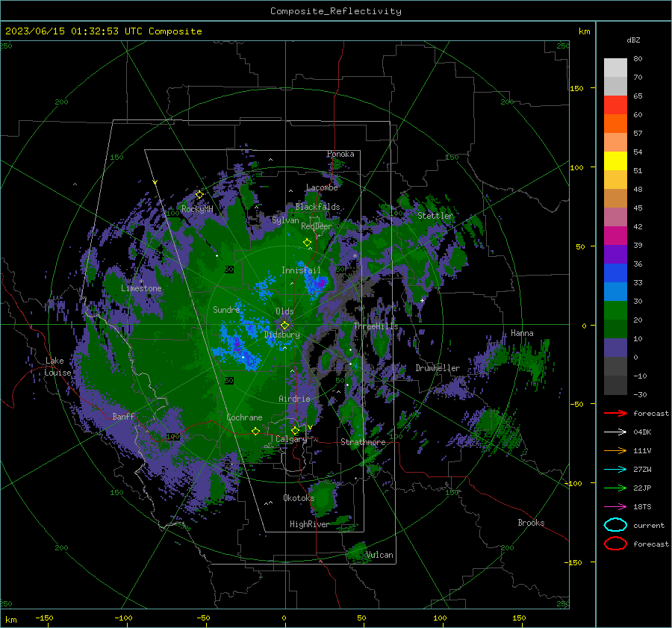This screenshot has height=628, width=672.
Task: Click the red 'forecast' ellipse icon
Action: pyautogui.click(x=615, y=544)
